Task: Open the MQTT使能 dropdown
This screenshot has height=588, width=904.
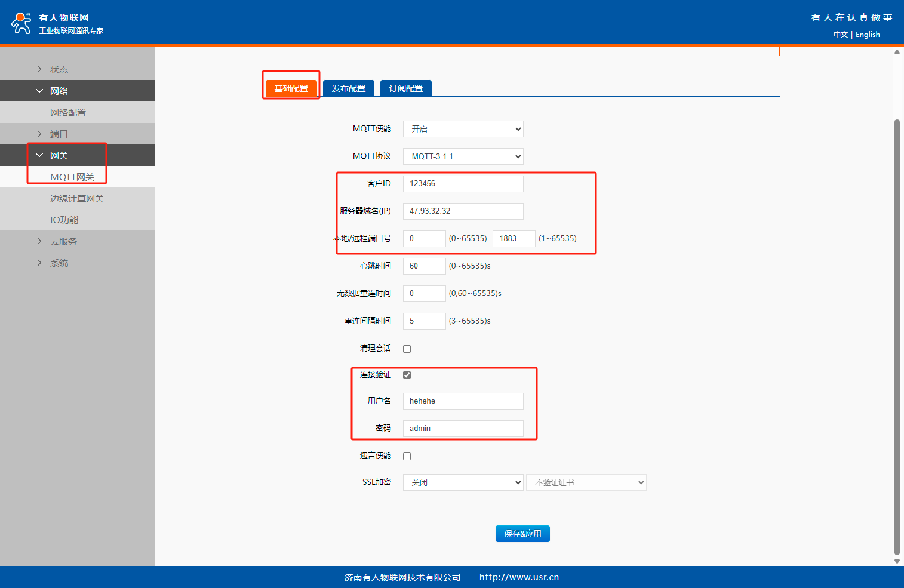Action: [463, 129]
